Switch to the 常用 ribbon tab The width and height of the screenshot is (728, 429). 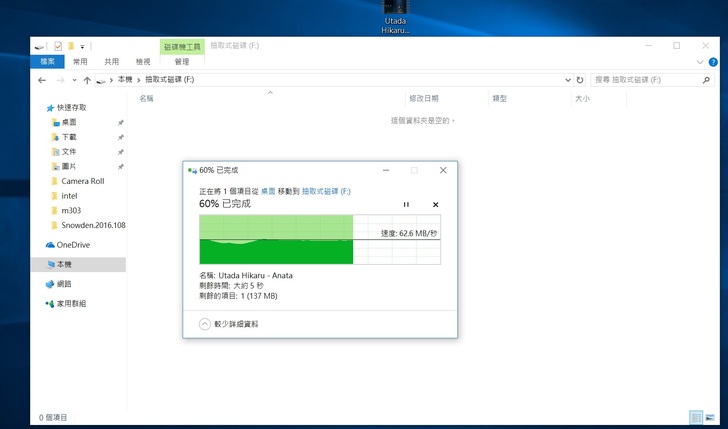80,61
